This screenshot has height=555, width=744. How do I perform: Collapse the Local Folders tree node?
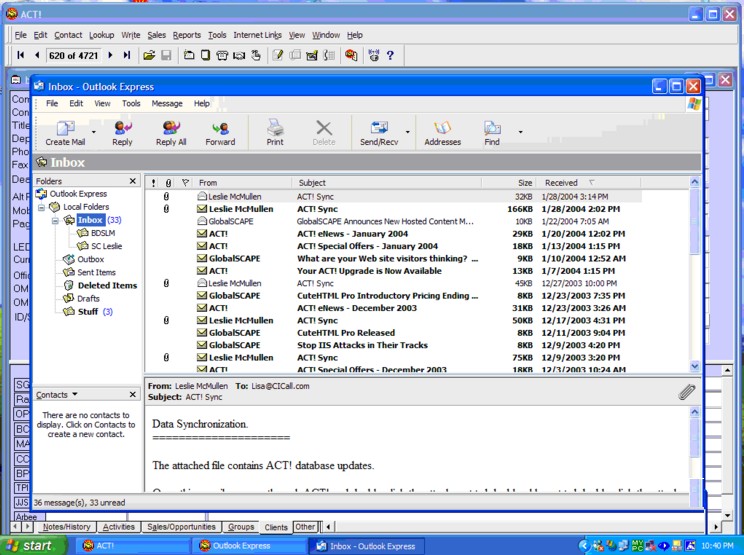41,207
